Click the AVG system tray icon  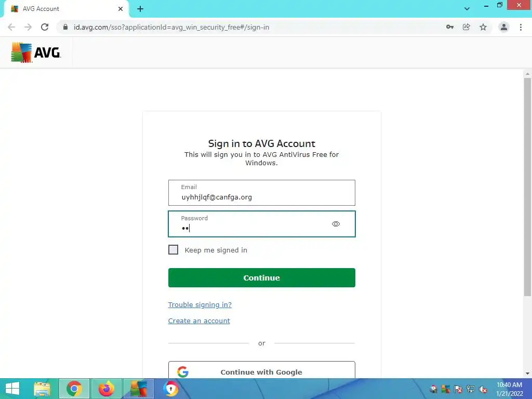coord(445,389)
